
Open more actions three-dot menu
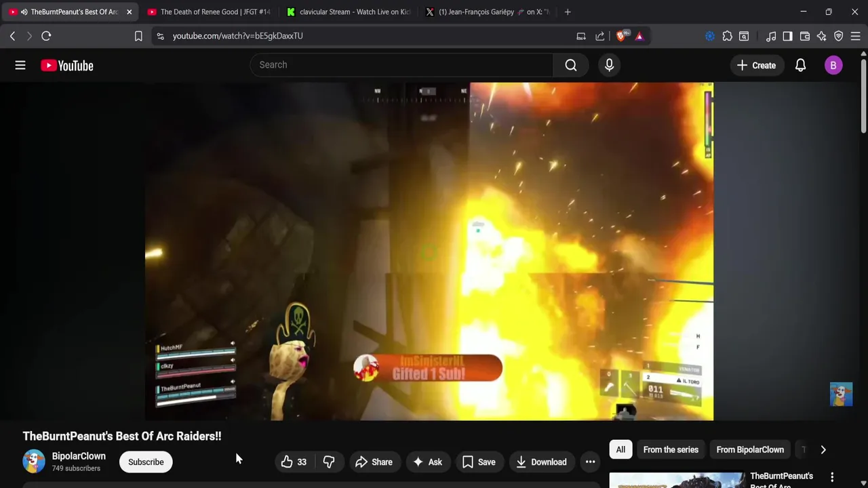pyautogui.click(x=590, y=462)
